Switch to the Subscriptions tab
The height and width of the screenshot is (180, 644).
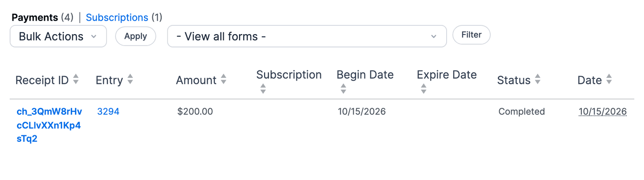[x=117, y=17]
